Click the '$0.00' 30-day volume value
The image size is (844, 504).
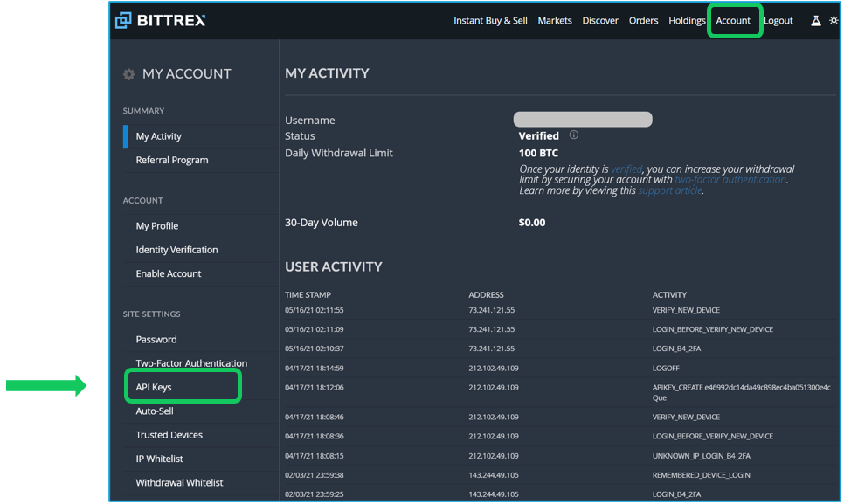pyautogui.click(x=532, y=222)
